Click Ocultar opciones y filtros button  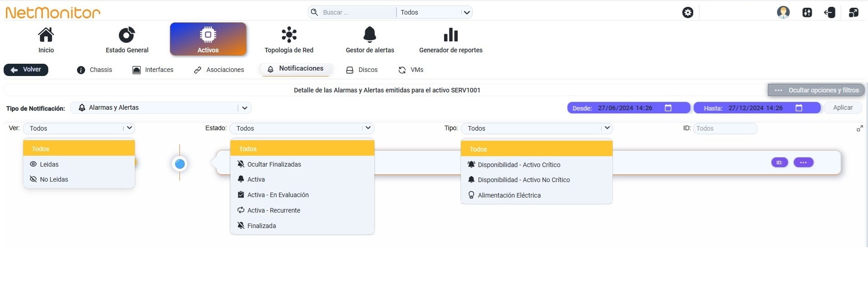click(816, 90)
